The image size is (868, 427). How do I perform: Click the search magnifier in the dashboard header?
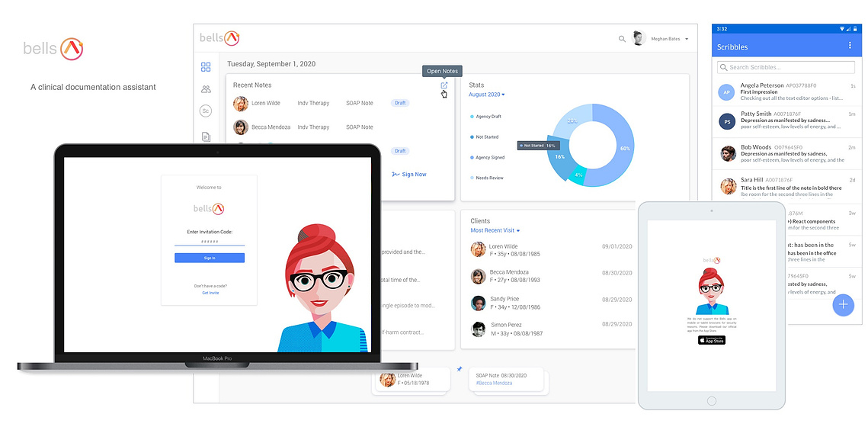pyautogui.click(x=622, y=39)
